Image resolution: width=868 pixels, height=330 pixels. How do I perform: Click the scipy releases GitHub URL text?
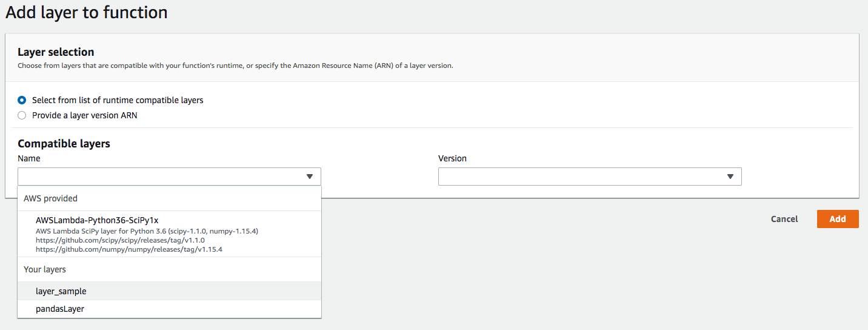pyautogui.click(x=120, y=240)
